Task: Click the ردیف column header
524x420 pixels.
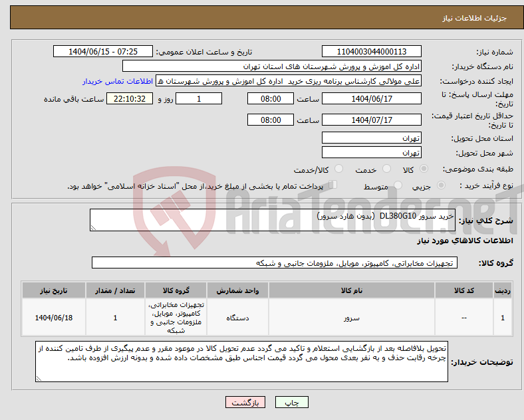Action: point(503,290)
